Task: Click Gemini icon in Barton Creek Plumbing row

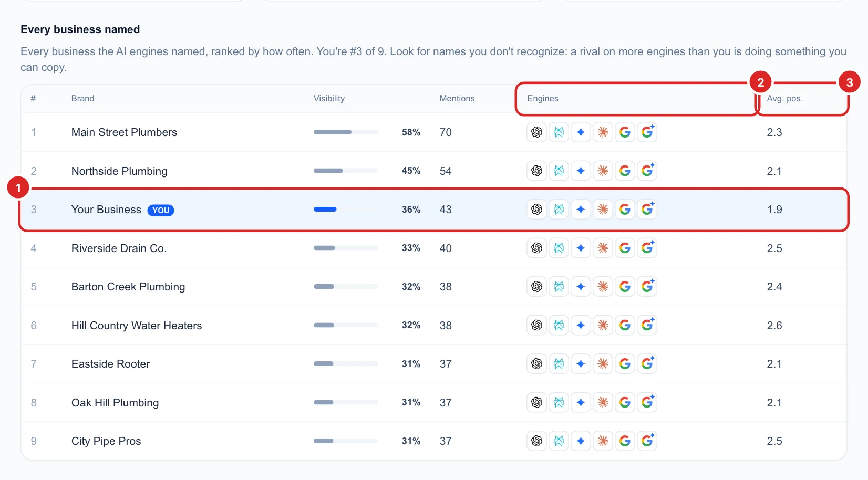Action: coord(581,287)
